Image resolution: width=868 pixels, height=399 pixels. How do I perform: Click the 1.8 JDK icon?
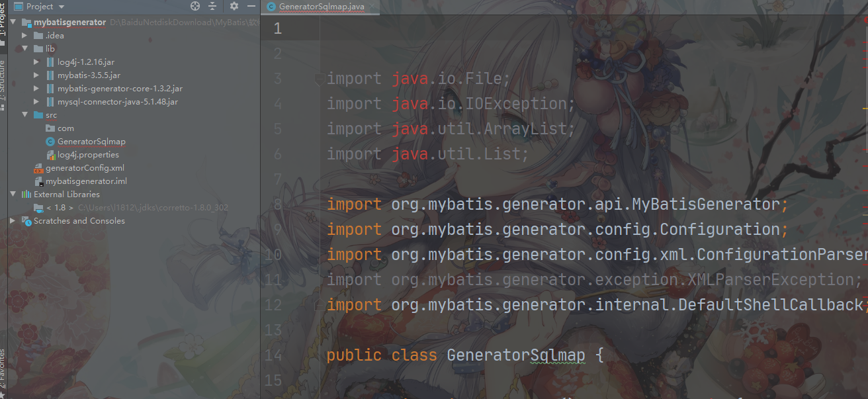click(38, 208)
